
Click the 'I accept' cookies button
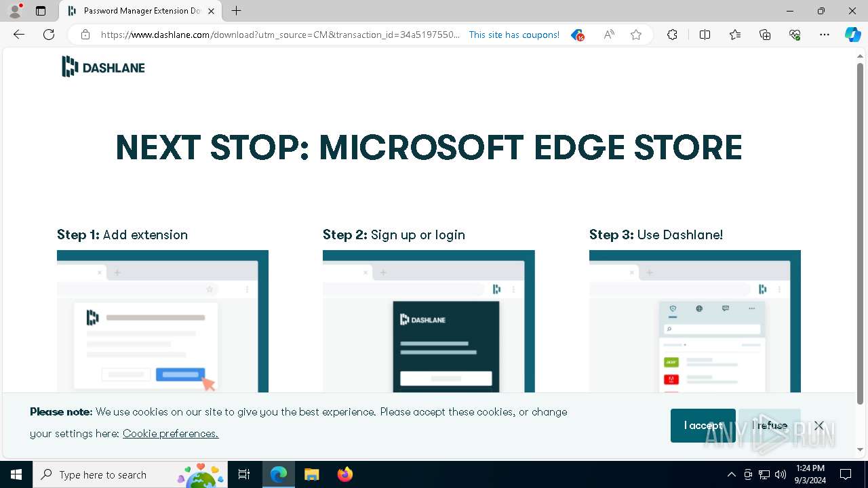click(x=703, y=426)
